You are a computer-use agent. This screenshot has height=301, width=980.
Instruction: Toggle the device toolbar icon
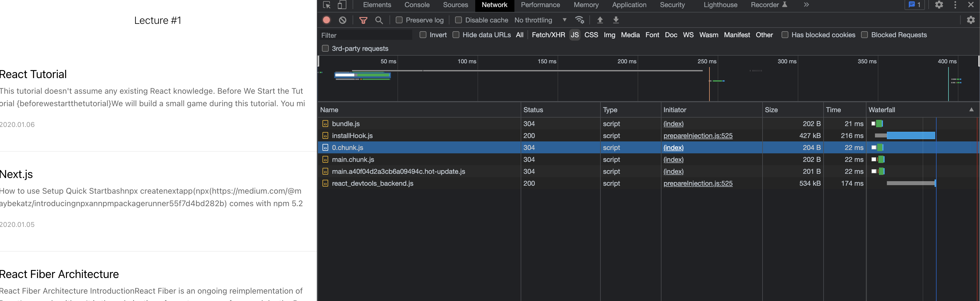pyautogui.click(x=342, y=5)
